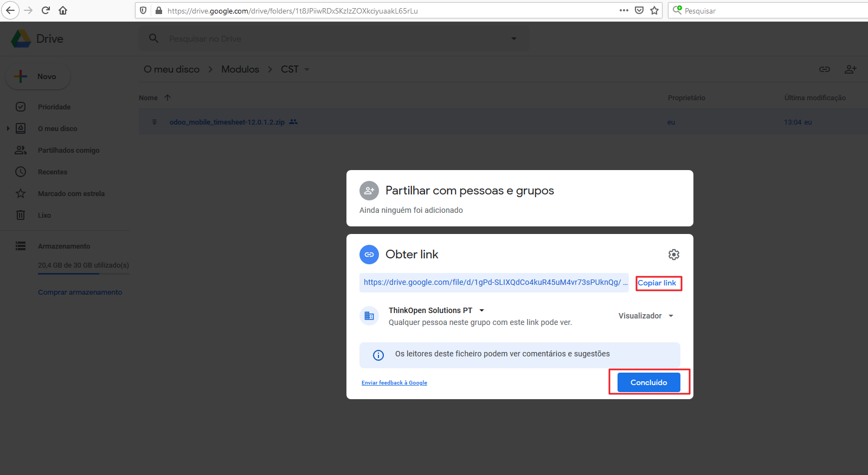The image size is (868, 475).
Task: Click the browser reload icon
Action: (46, 10)
